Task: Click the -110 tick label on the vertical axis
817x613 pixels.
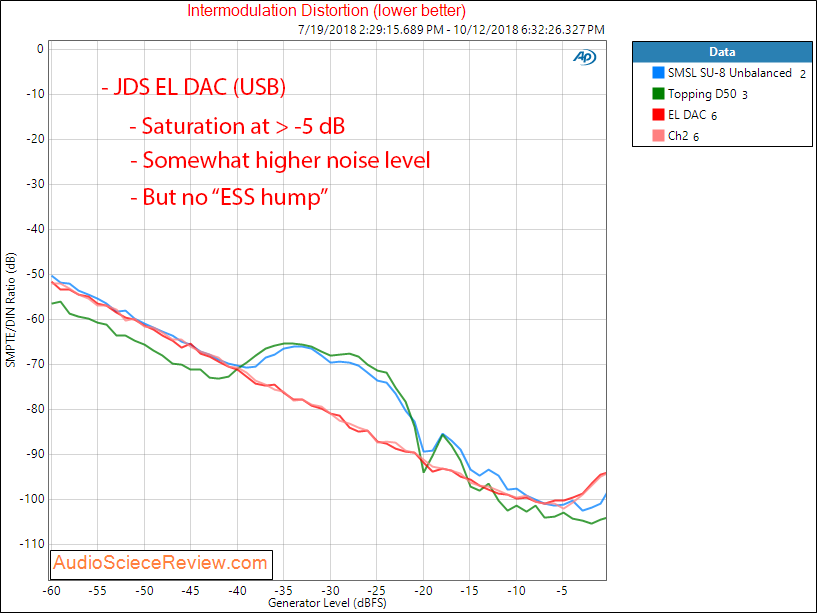Action: [32, 544]
